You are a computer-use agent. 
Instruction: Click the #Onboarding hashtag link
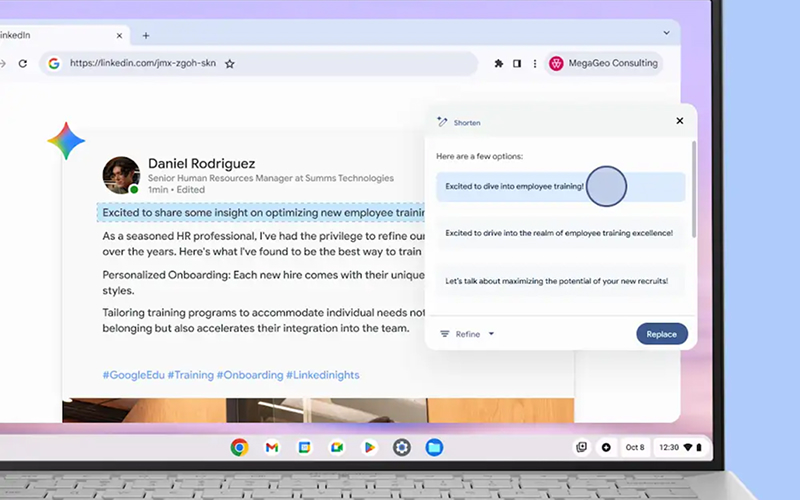coord(249,375)
